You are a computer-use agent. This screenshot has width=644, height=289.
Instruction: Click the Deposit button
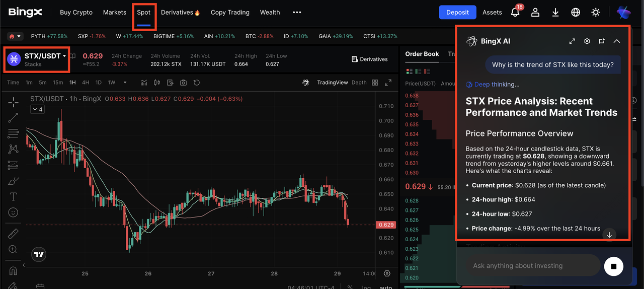pos(457,12)
